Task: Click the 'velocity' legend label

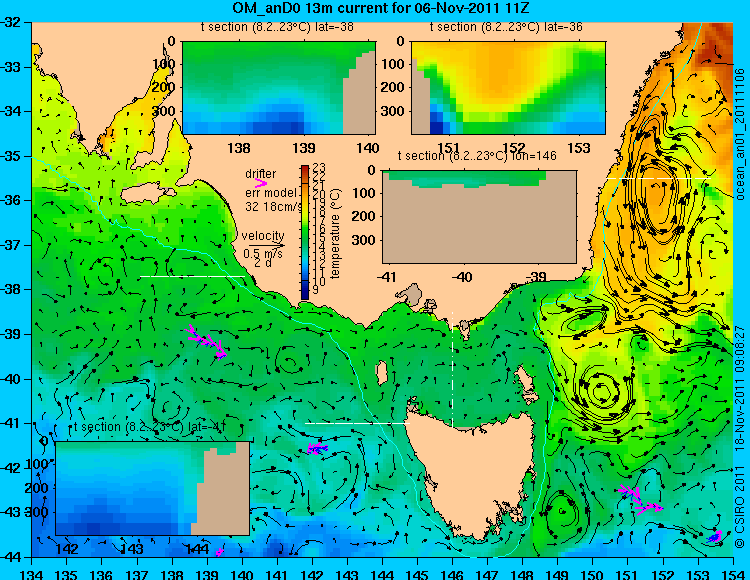Action: tap(263, 236)
